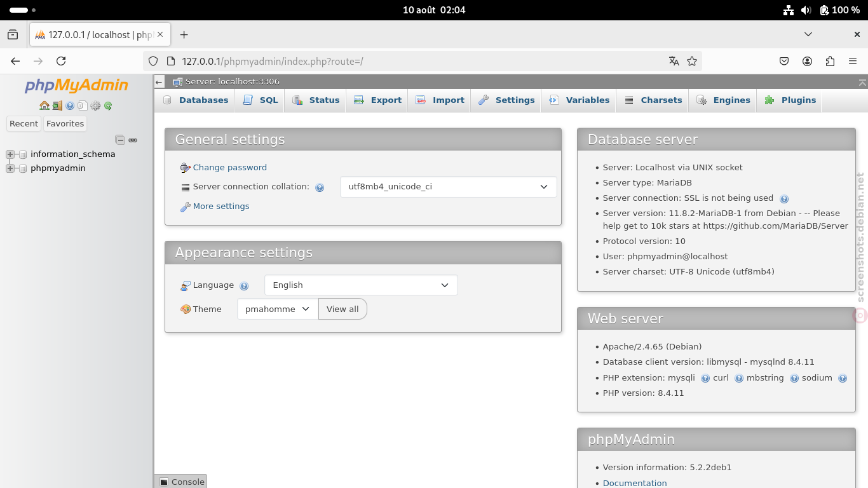This screenshot has width=868, height=488.
Task: Click the Log out door icon
Action: tap(57, 106)
